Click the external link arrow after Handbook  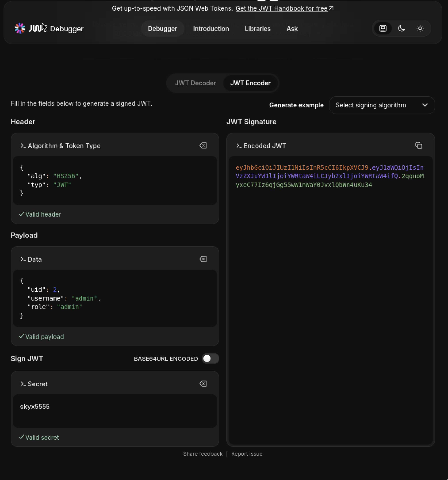[331, 8]
